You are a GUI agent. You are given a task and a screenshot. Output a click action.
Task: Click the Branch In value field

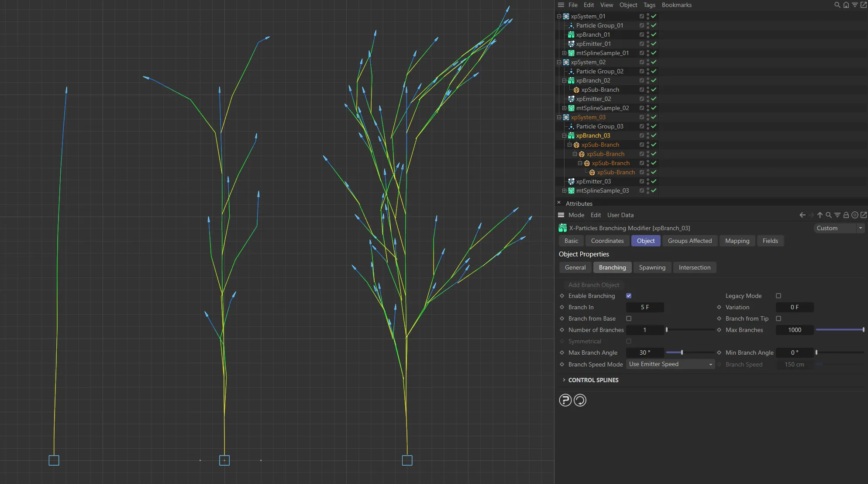click(645, 307)
